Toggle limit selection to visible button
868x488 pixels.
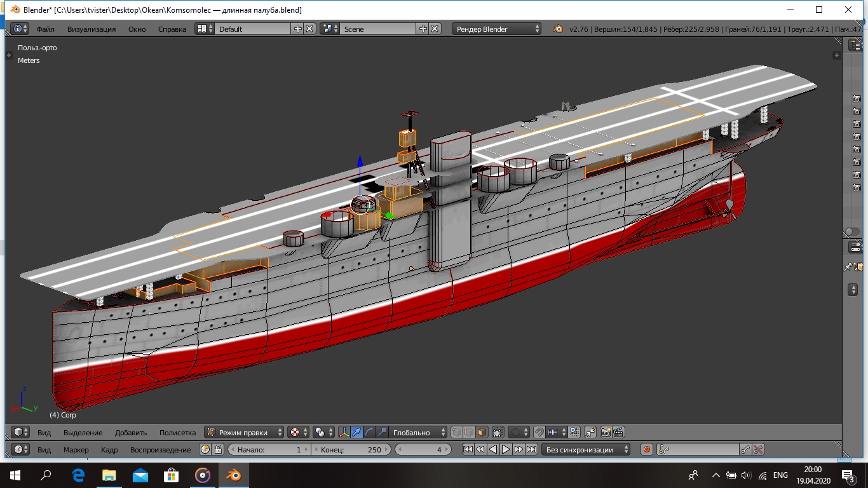click(x=498, y=432)
